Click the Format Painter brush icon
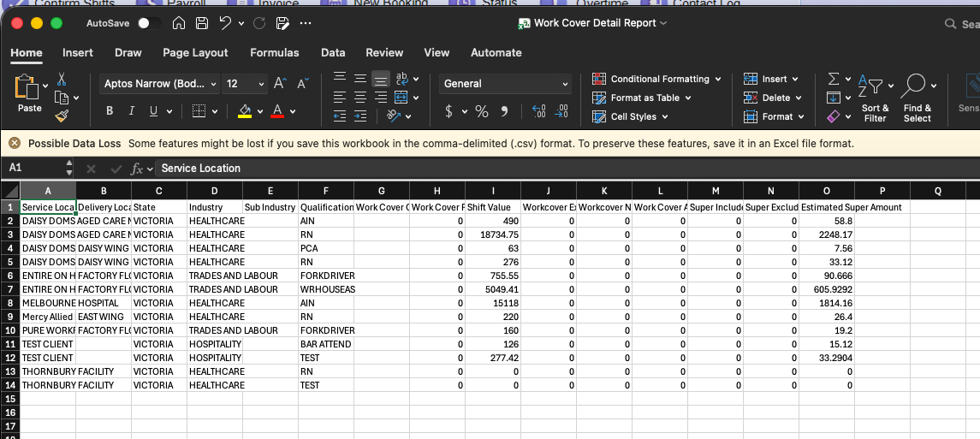Viewport: 980px width, 439px height. (62, 116)
